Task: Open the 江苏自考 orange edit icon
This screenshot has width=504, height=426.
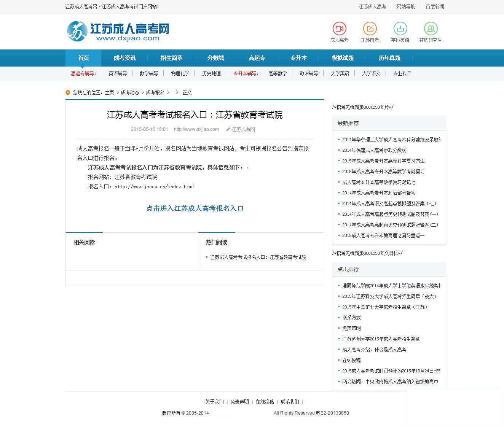Action: (x=370, y=29)
